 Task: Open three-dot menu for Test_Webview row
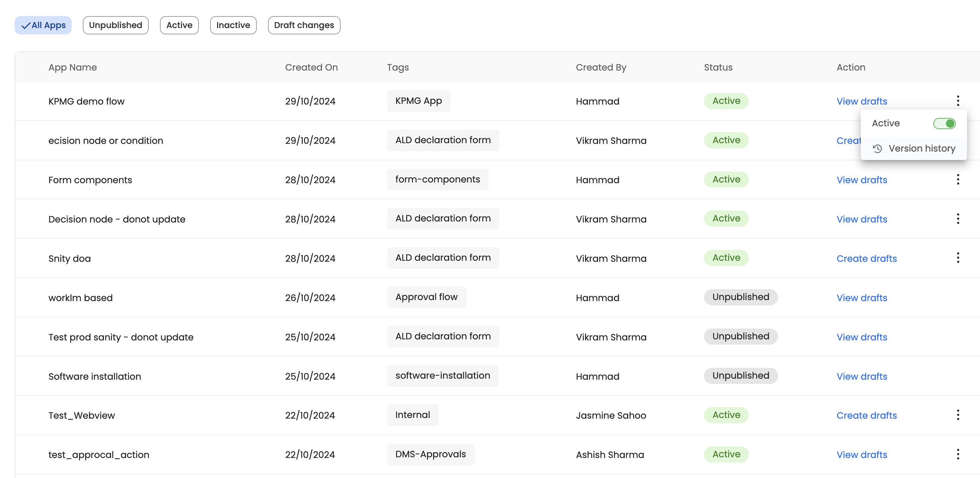click(958, 415)
